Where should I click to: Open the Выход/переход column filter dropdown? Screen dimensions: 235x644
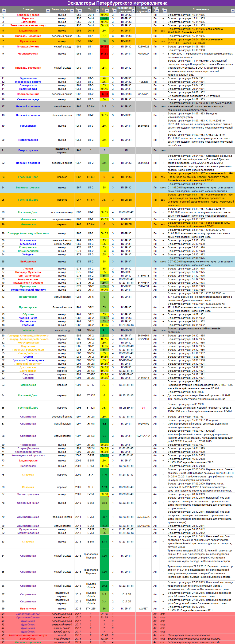click(x=72, y=11)
